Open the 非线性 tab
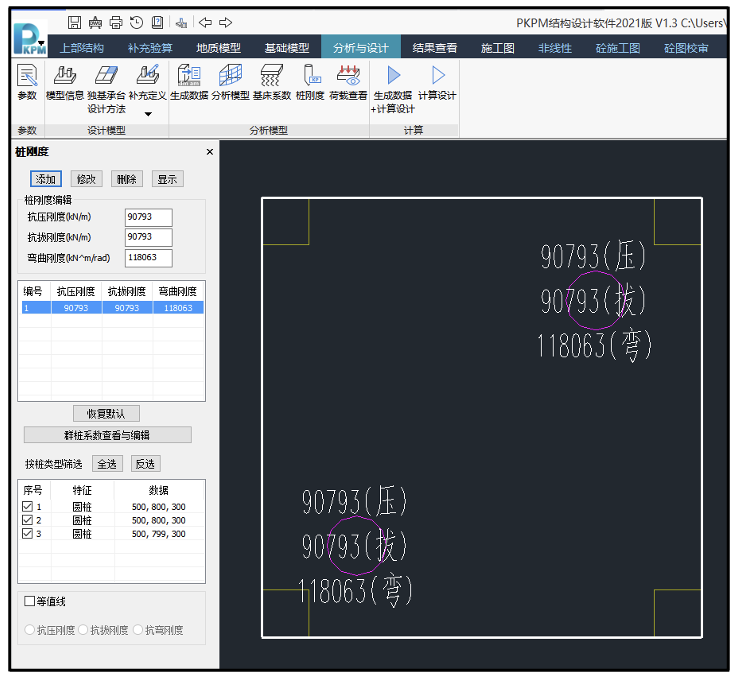Image resolution: width=742 pixels, height=682 pixels. 555,48
